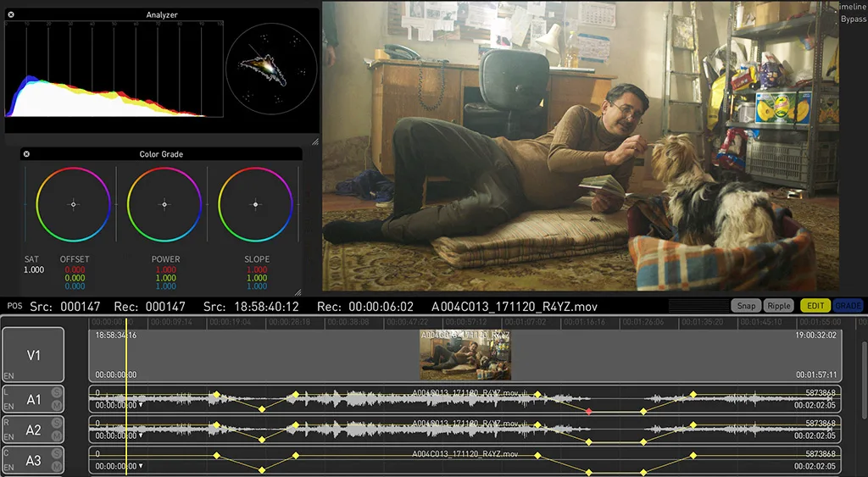Click the red keyframe on track A1
Viewport: 868px width, 477px height.
coord(589,411)
